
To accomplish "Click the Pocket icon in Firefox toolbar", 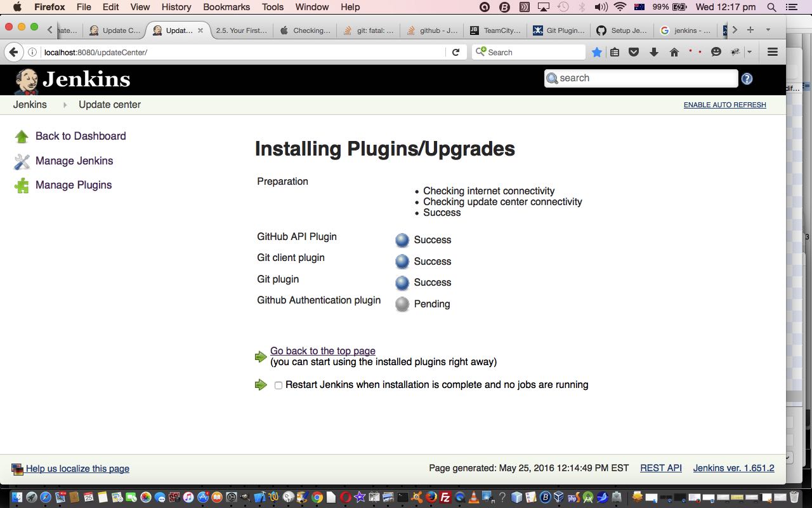I will tap(634, 52).
